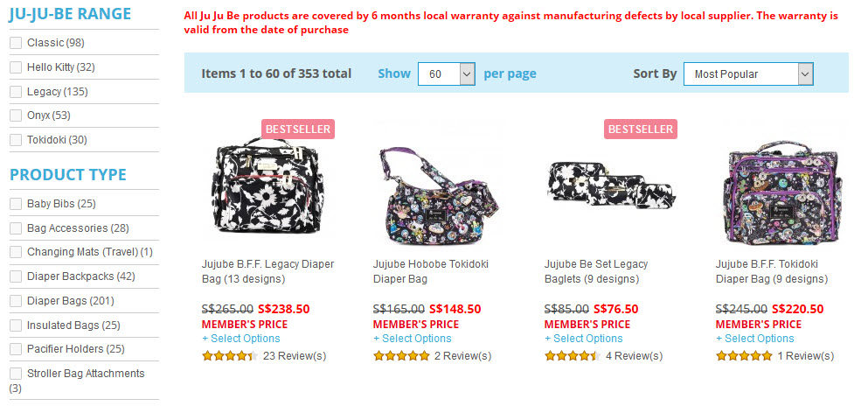Click the Be Set Legacy Baglets image
The width and height of the screenshot is (868, 406).
[x=610, y=182]
